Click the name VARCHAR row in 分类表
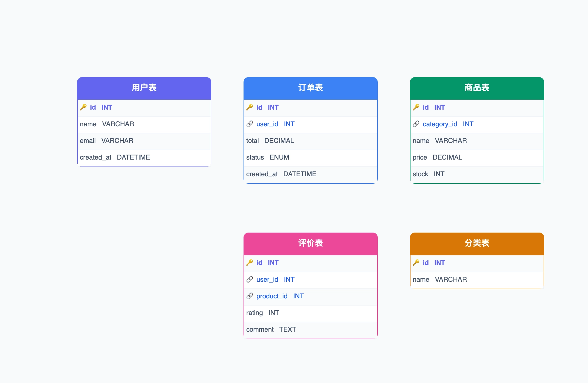The width and height of the screenshot is (588, 383). [476, 279]
